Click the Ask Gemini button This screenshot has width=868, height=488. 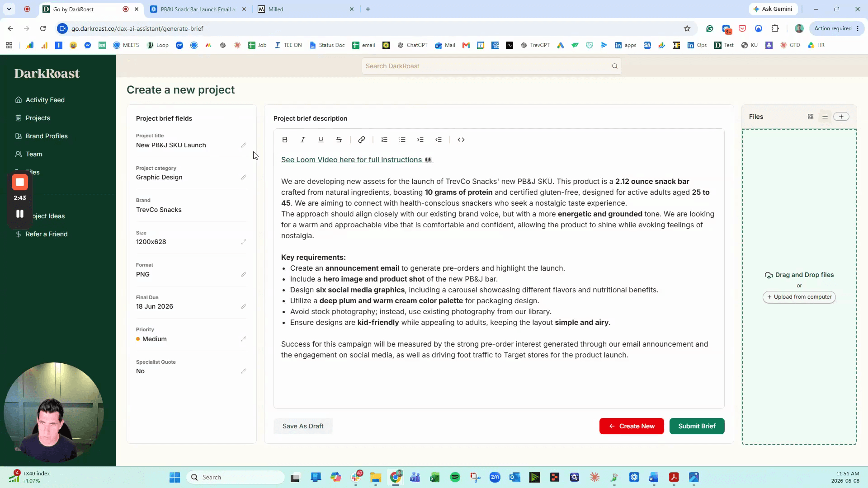[x=773, y=9]
